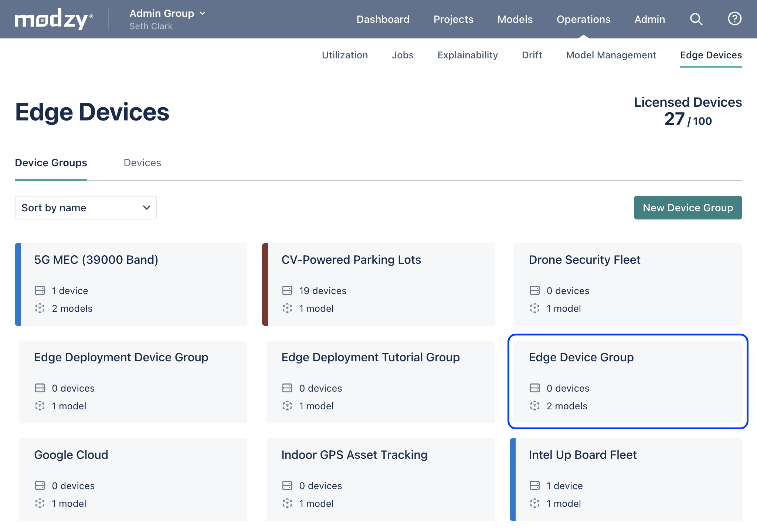Click the New Device Group button
The width and height of the screenshot is (757, 532).
coord(688,208)
